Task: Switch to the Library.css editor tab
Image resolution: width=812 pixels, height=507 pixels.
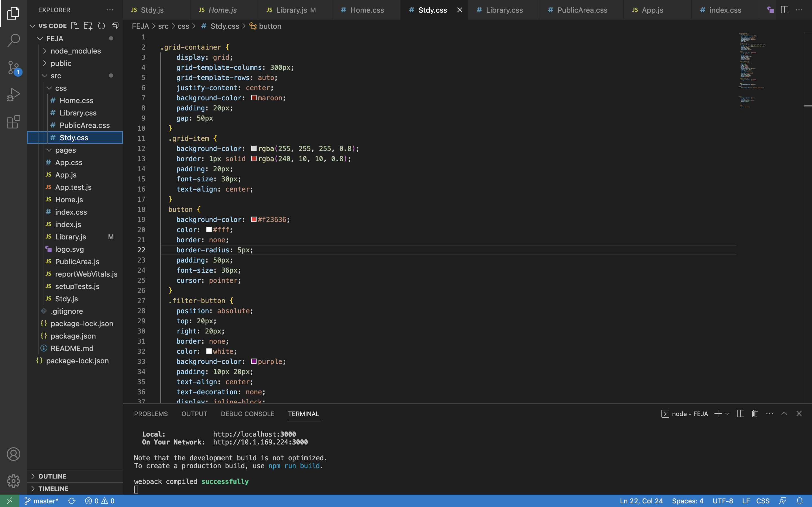Action: (504, 10)
